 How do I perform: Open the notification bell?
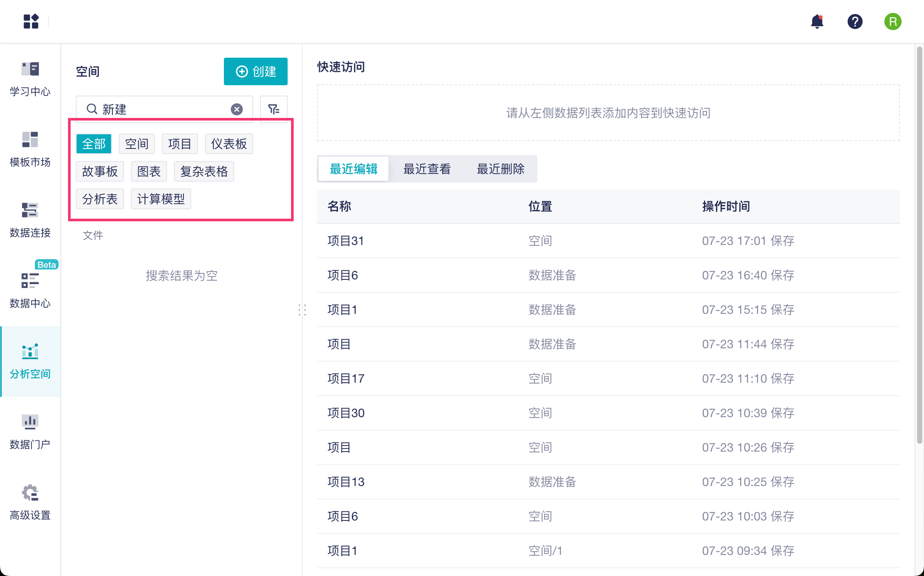click(x=817, y=21)
